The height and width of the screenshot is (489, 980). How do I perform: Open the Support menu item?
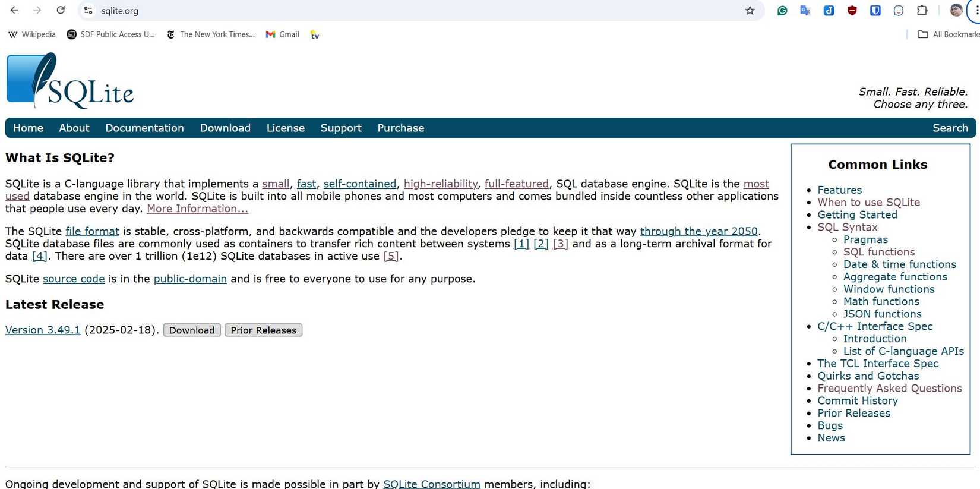point(341,128)
